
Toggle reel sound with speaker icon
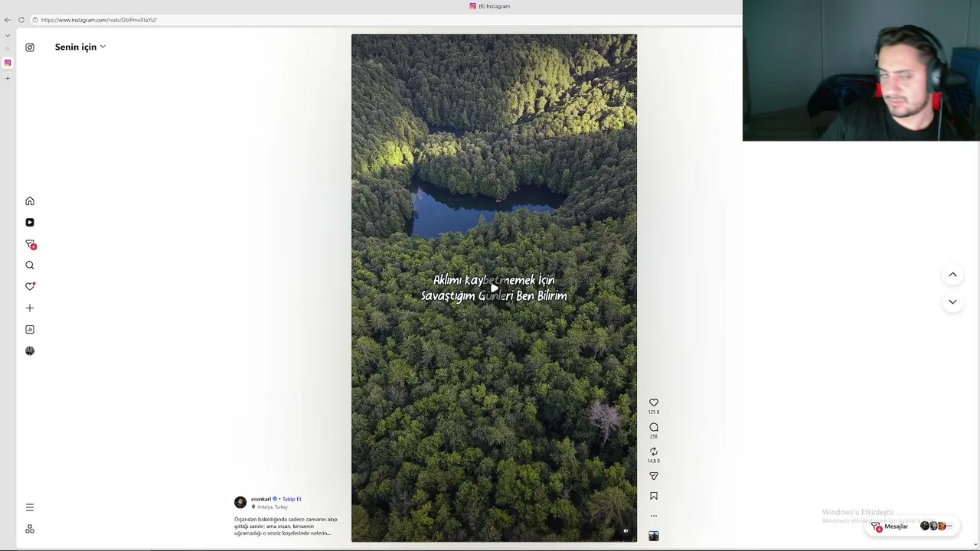pos(626,531)
